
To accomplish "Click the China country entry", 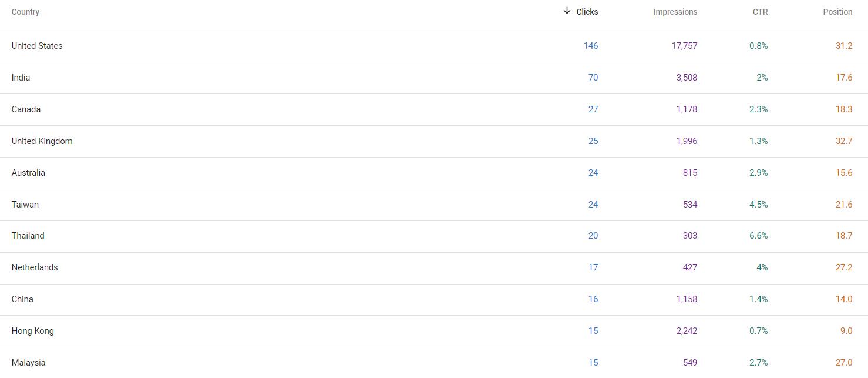I will pyautogui.click(x=22, y=299).
